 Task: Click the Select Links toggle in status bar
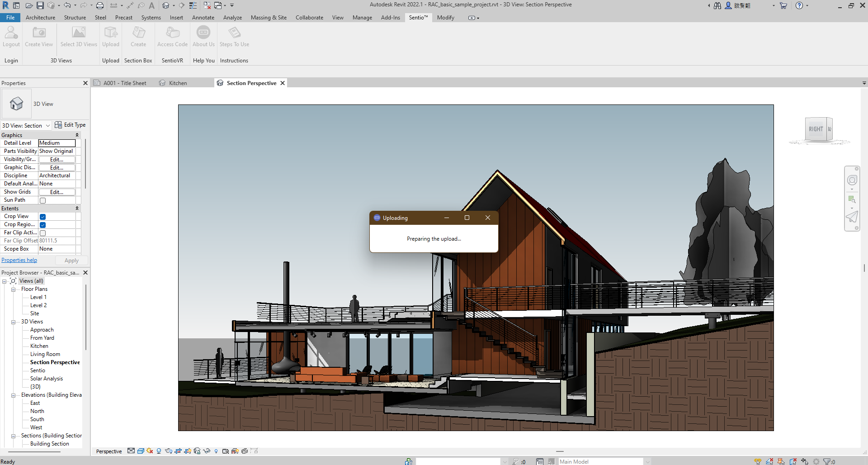[x=758, y=461]
